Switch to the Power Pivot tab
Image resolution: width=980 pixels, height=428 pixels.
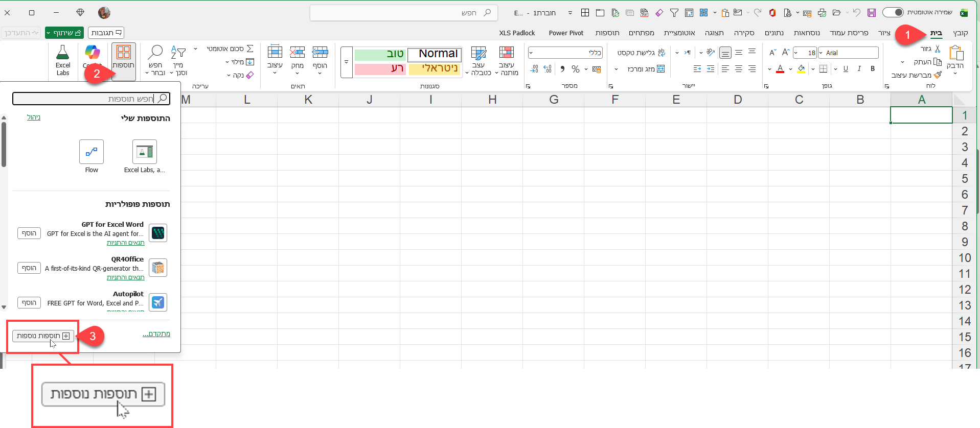565,33
